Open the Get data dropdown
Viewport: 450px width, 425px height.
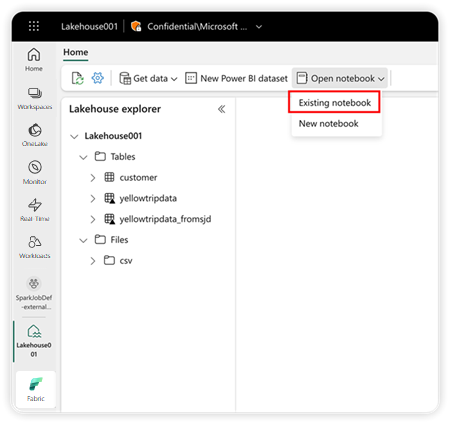(148, 79)
